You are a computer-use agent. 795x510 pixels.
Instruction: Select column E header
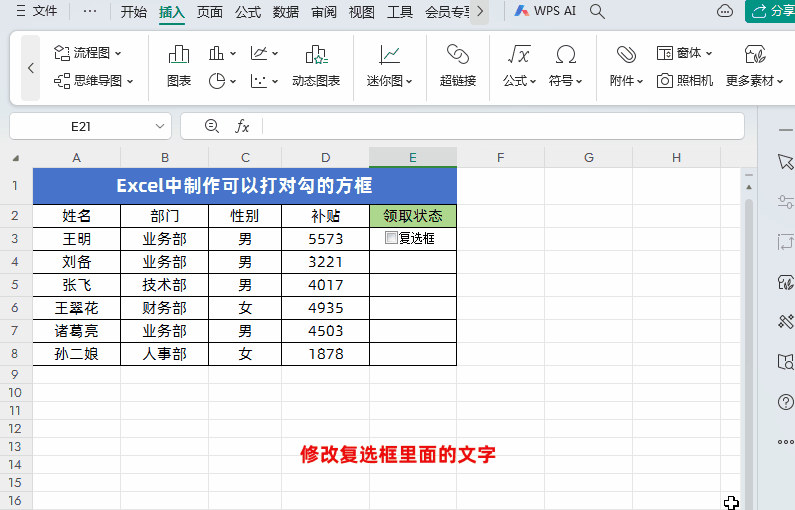point(413,158)
